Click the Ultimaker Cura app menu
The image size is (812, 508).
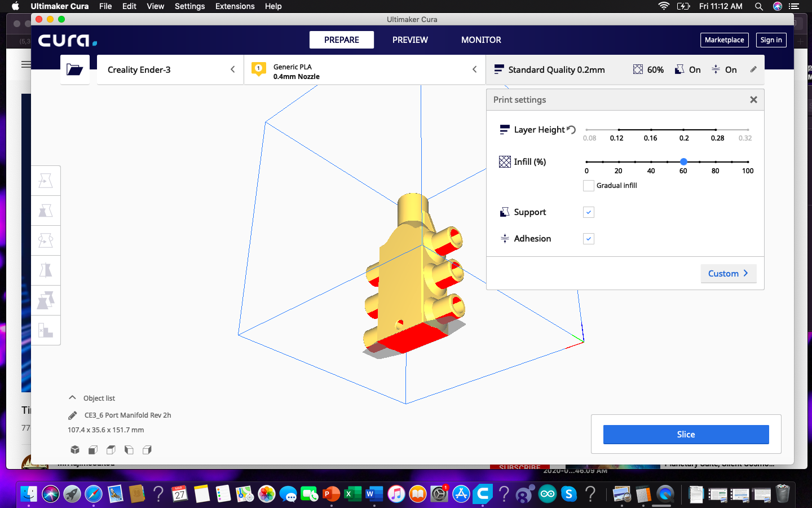point(60,6)
